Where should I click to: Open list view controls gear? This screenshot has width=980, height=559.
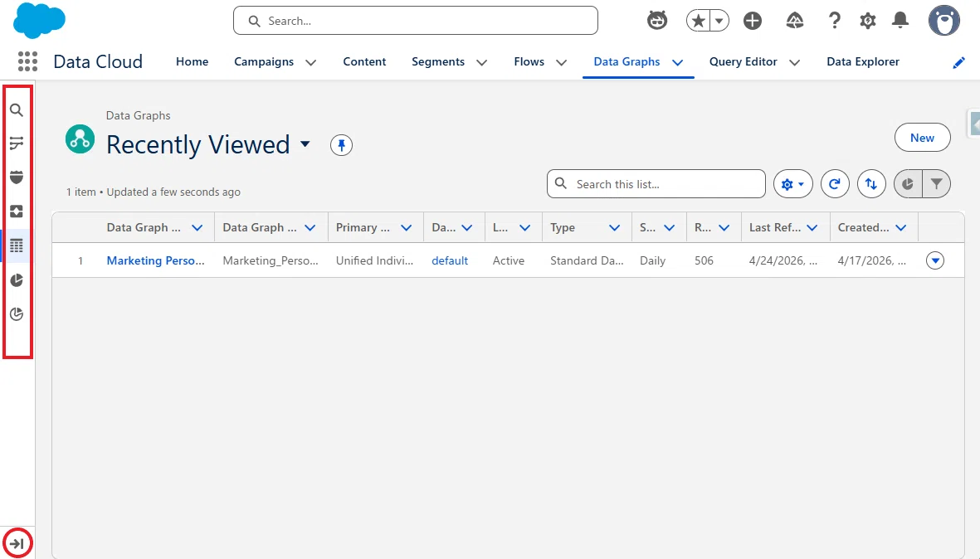tap(793, 184)
